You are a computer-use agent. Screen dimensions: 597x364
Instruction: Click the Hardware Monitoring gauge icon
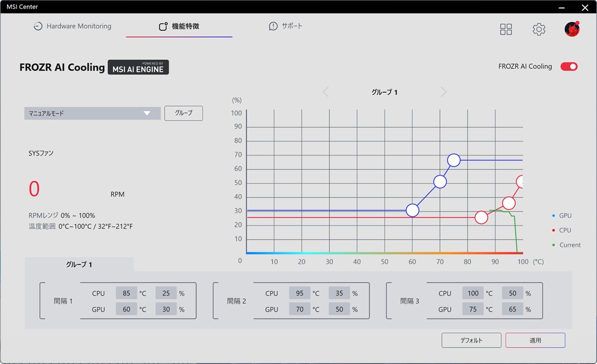(38, 26)
